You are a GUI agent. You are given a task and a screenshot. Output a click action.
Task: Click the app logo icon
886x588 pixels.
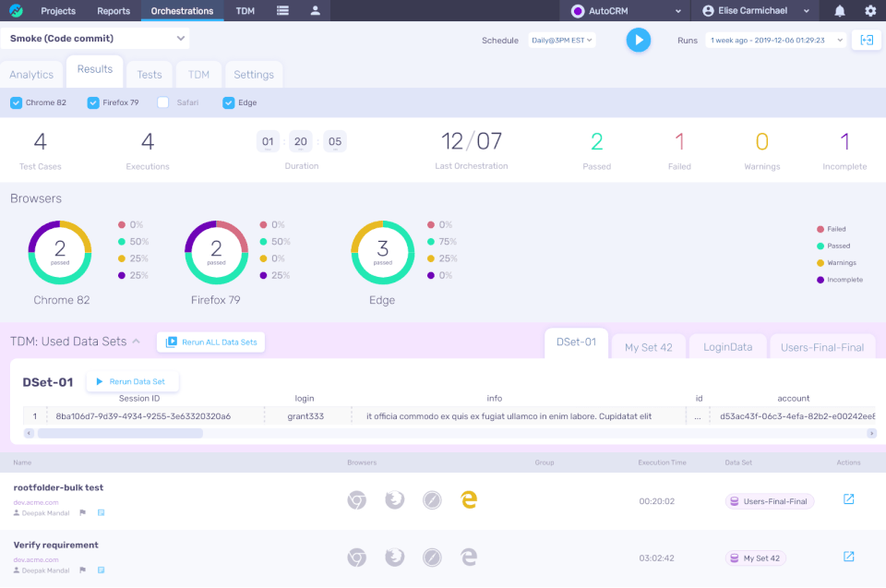click(x=16, y=10)
